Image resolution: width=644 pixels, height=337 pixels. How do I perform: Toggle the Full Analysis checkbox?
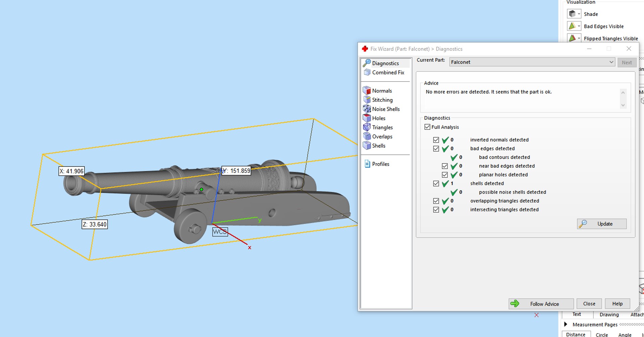coord(427,127)
